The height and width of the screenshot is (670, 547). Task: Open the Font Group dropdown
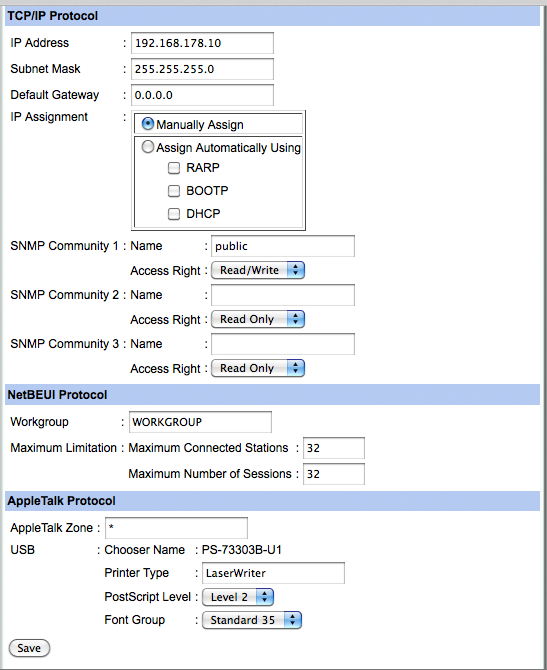[252, 620]
